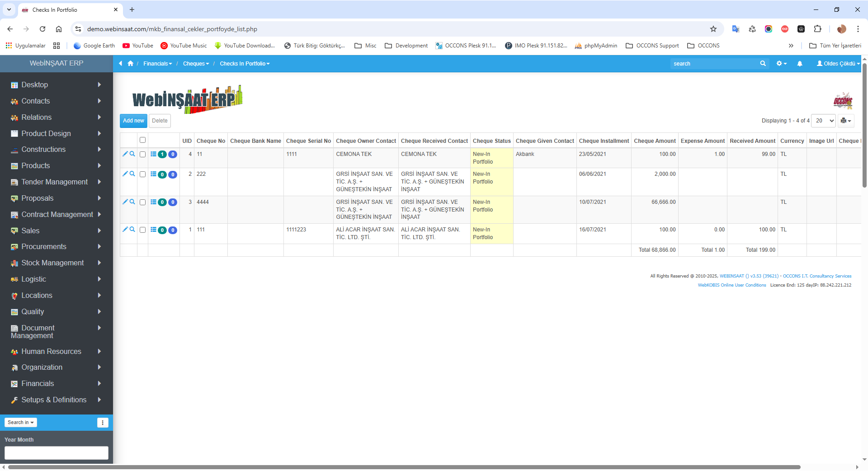Click the notification bell icon

tap(800, 64)
